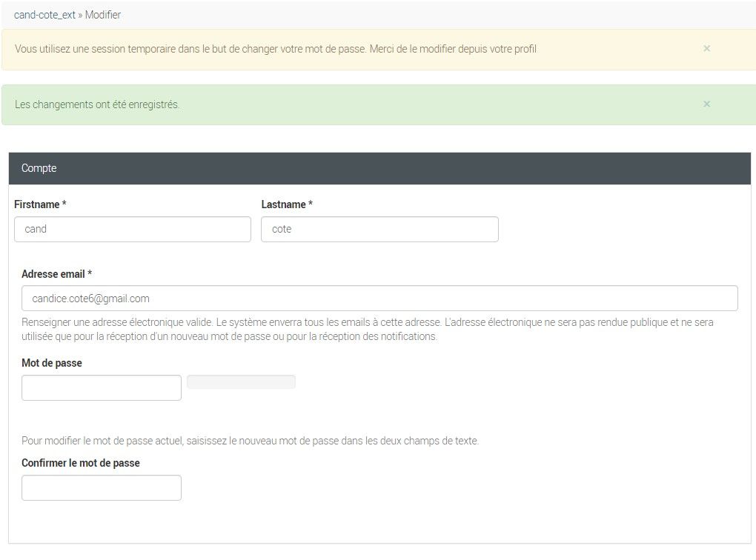Close the green changes saved message
This screenshot has height=560, width=756.
coord(706,104)
